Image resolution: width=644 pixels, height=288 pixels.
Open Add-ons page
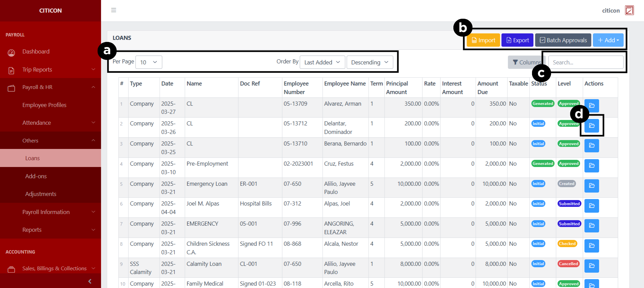click(x=36, y=176)
